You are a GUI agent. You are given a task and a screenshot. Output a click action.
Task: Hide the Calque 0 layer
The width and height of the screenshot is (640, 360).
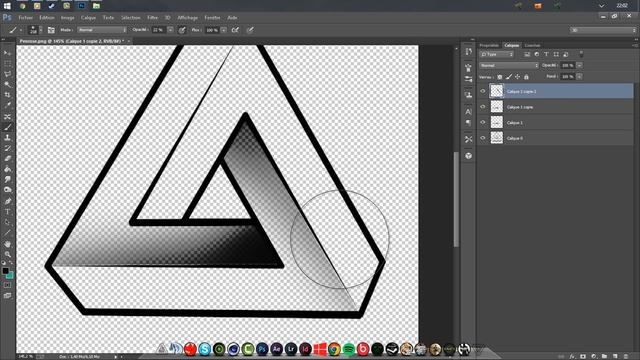tap(483, 138)
